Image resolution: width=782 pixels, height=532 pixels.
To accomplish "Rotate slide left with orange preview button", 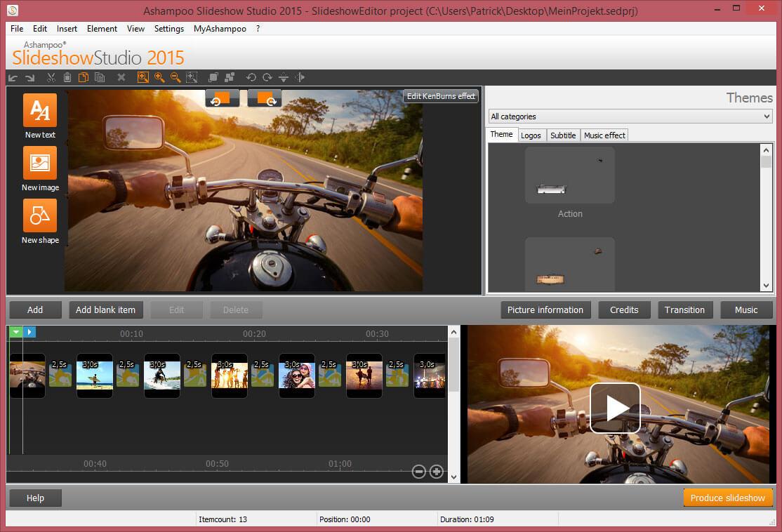I will point(223,98).
